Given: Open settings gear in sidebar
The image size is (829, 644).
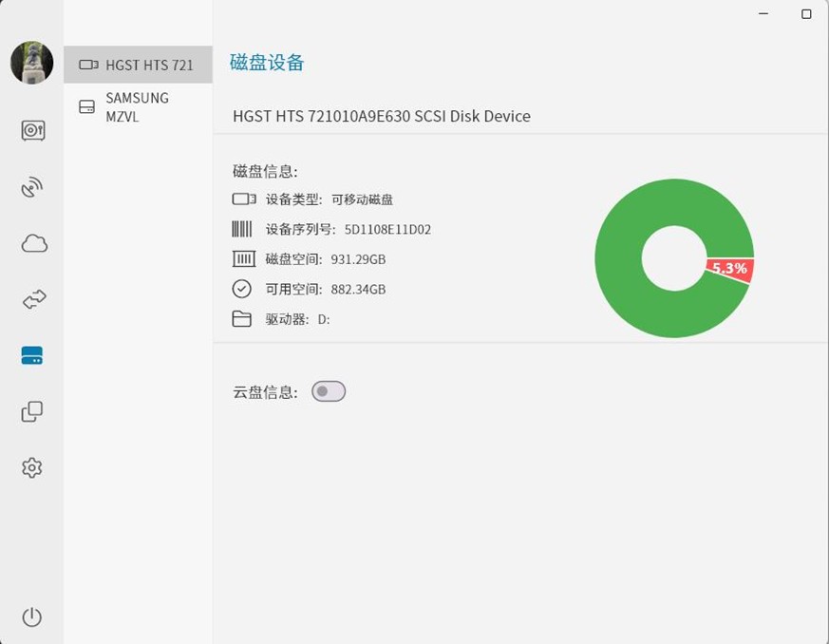Looking at the screenshot, I should [x=32, y=467].
